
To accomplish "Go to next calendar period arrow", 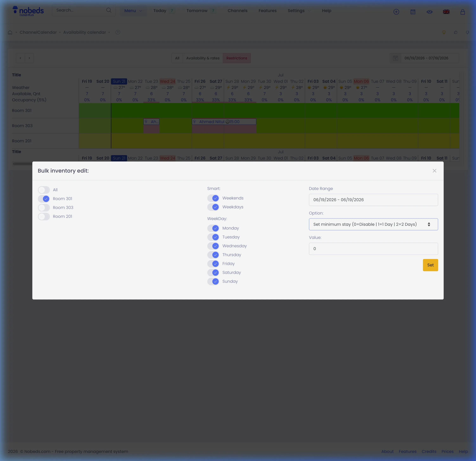I will coord(29,58).
